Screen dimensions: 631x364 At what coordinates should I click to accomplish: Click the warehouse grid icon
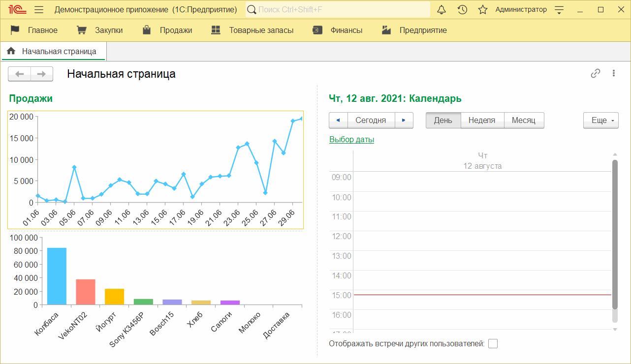[x=216, y=30]
